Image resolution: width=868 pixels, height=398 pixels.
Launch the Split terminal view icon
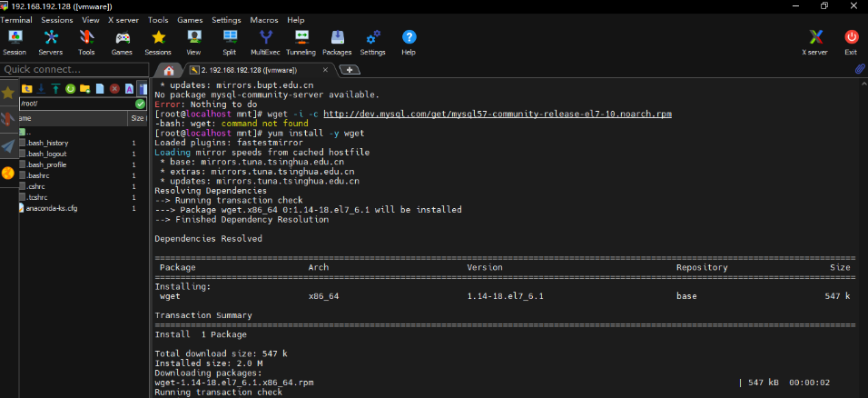point(229,42)
